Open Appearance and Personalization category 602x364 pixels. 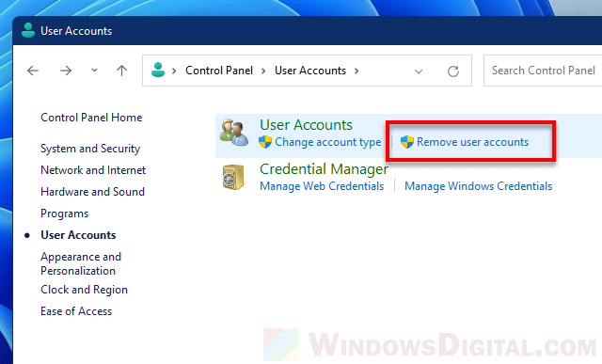[x=81, y=263]
